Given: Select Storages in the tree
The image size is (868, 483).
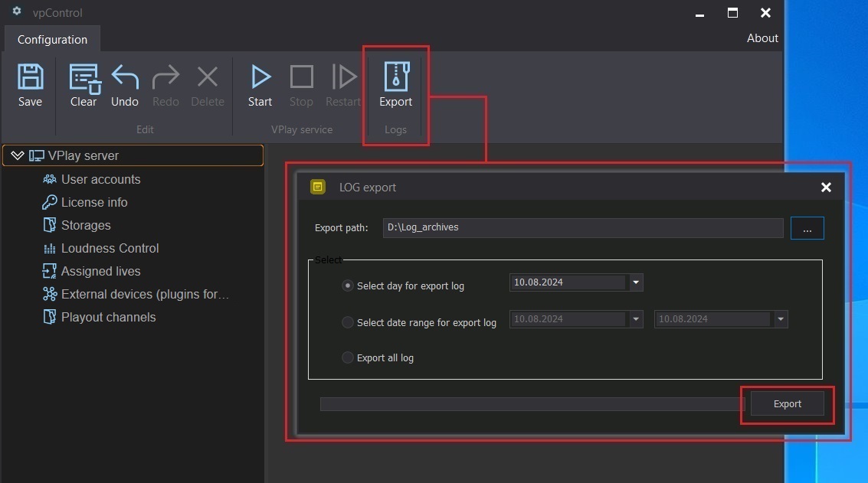Looking at the screenshot, I should [x=86, y=225].
